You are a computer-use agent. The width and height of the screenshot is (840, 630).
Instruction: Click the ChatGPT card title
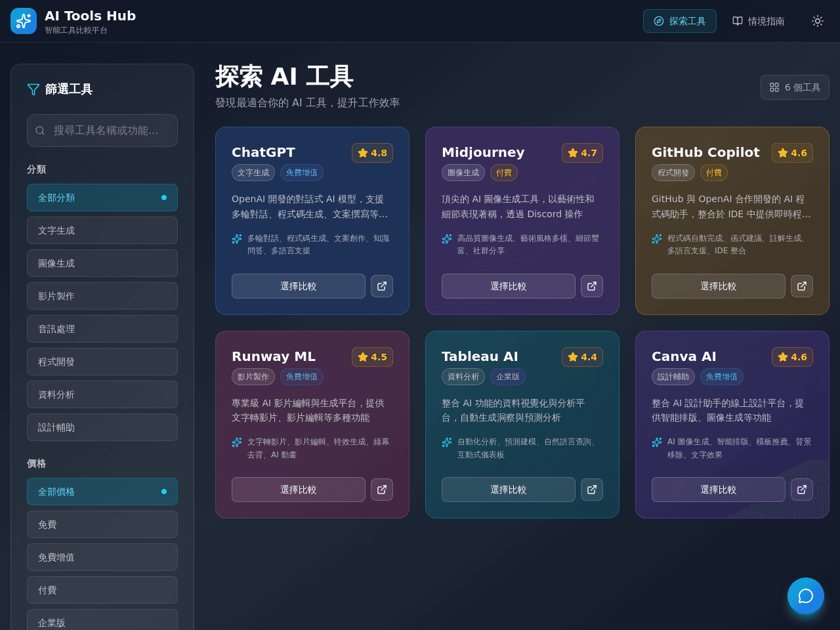263,152
